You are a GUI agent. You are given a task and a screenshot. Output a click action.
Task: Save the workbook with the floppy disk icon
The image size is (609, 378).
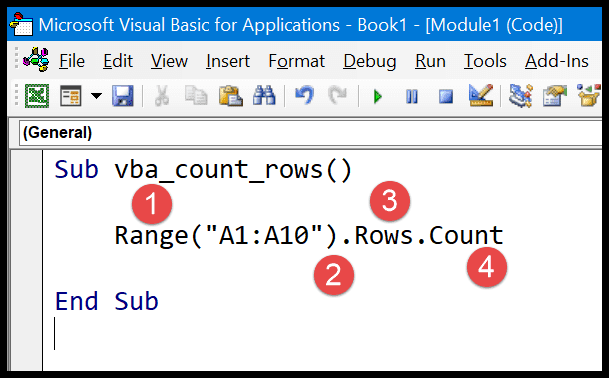[123, 96]
